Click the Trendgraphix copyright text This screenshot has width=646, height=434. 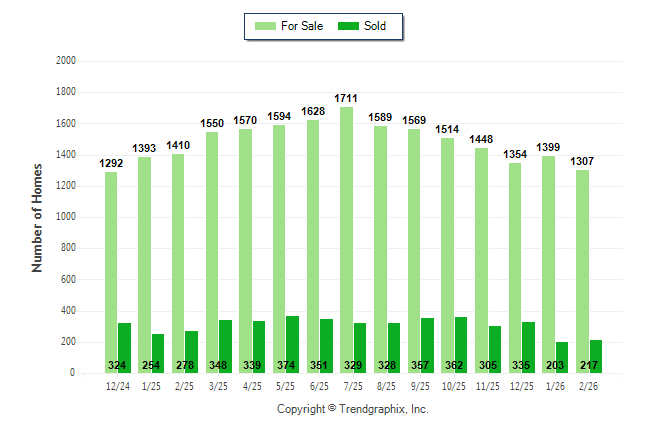click(x=352, y=410)
